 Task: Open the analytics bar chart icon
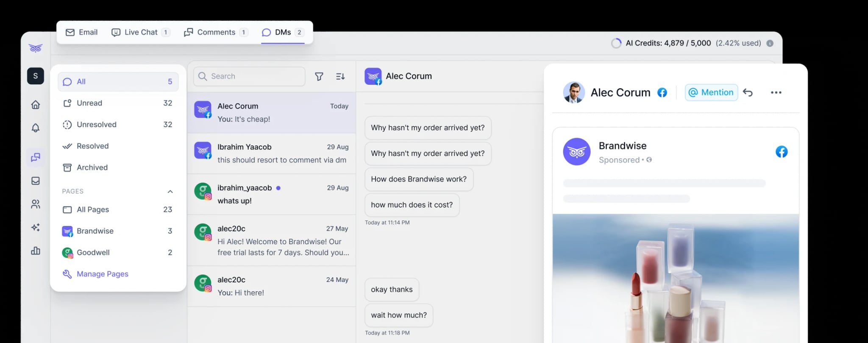36,251
